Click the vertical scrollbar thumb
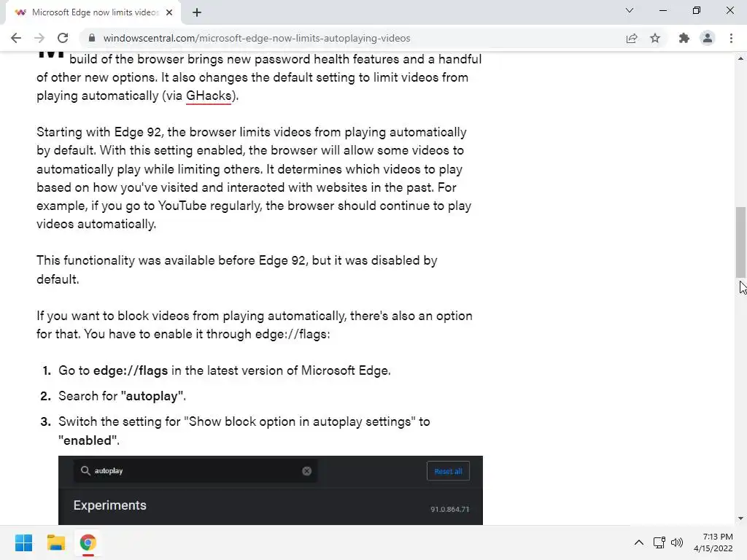This screenshot has height=560, width=747. [741, 242]
